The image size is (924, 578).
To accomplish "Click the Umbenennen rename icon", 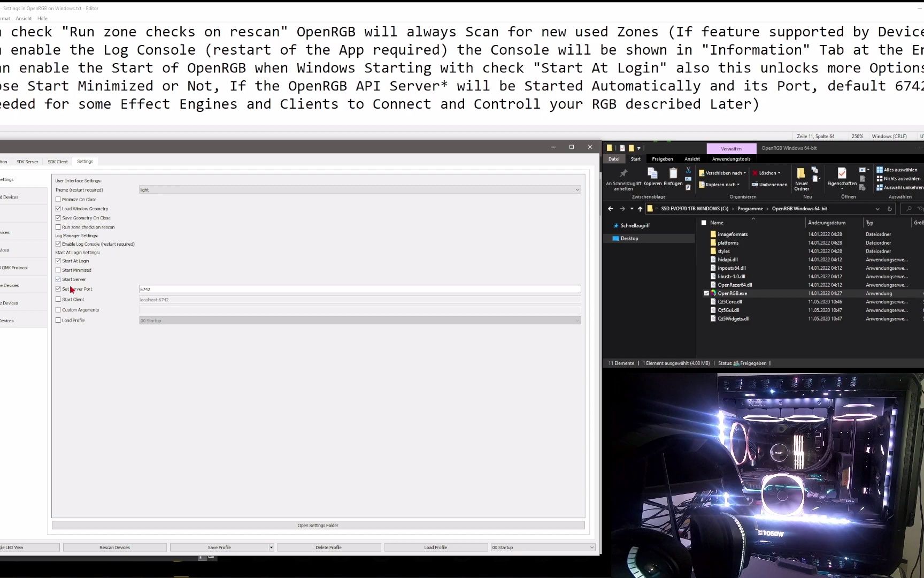I will pos(754,185).
